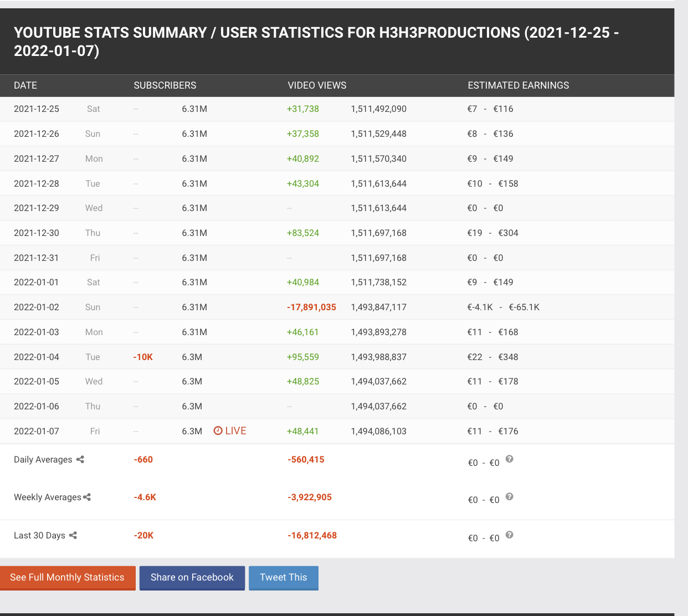
Task: Click earnings €10 - €158
Action: pos(493,184)
